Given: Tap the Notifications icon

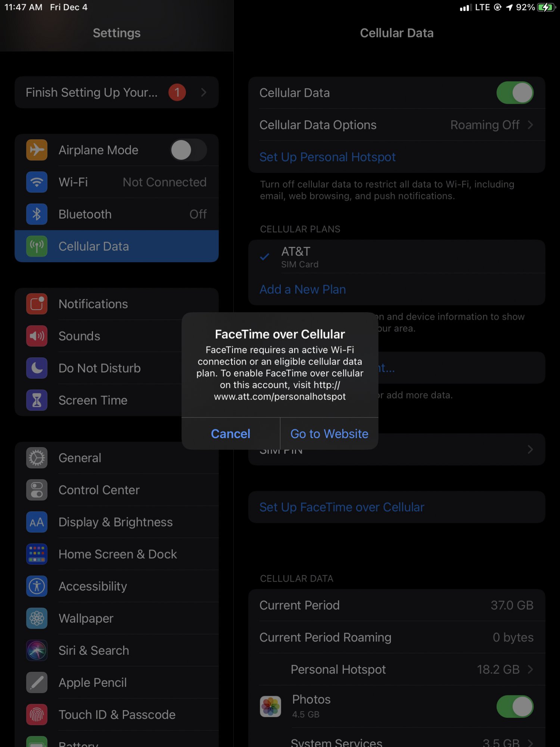Looking at the screenshot, I should click(37, 304).
